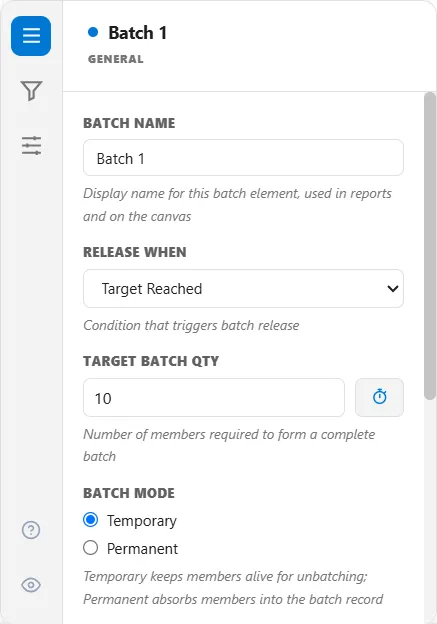Click the BATCH MODE label

click(129, 493)
